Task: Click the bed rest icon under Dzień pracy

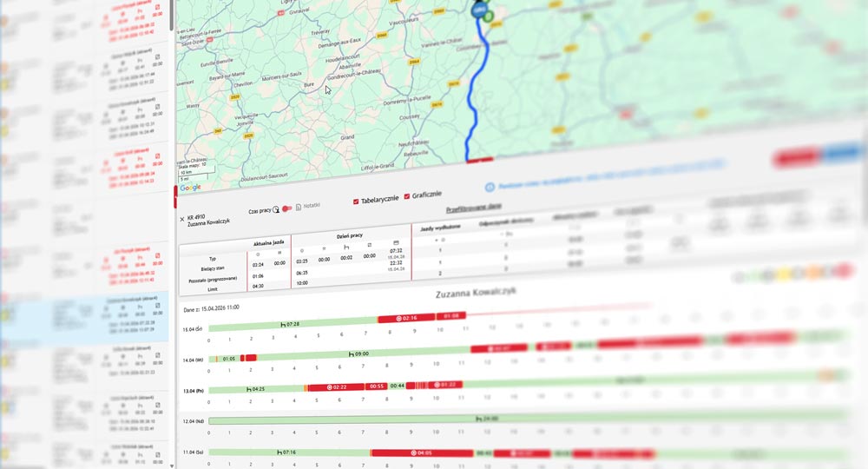Action: (x=346, y=247)
